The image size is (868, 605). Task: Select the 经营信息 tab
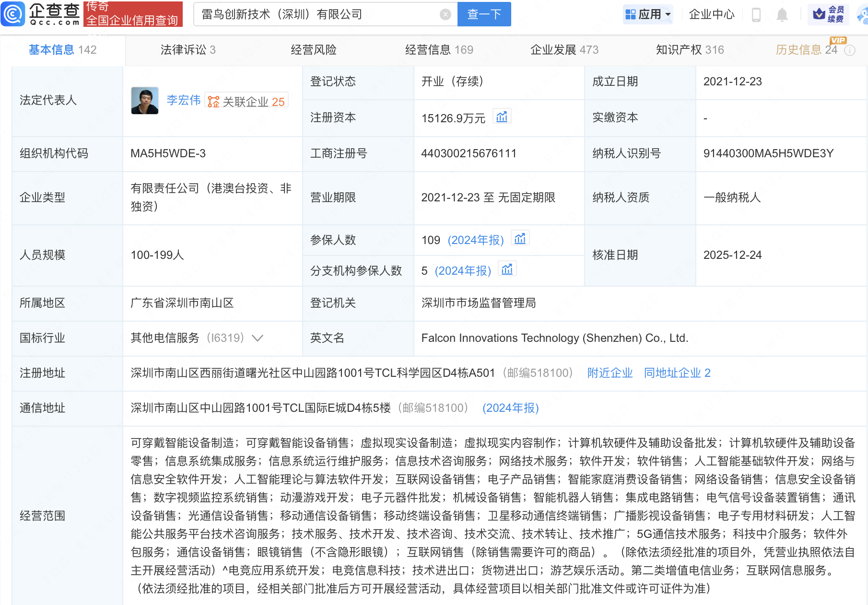coord(438,50)
